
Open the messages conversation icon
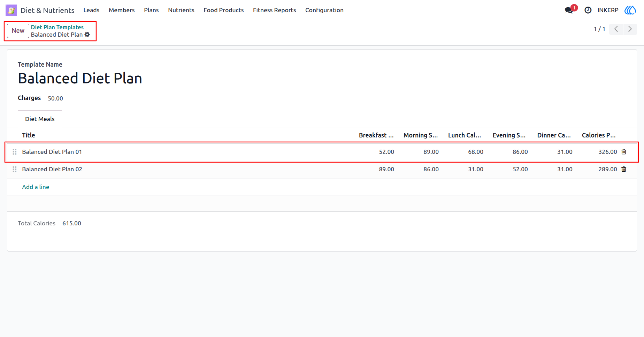(x=569, y=10)
